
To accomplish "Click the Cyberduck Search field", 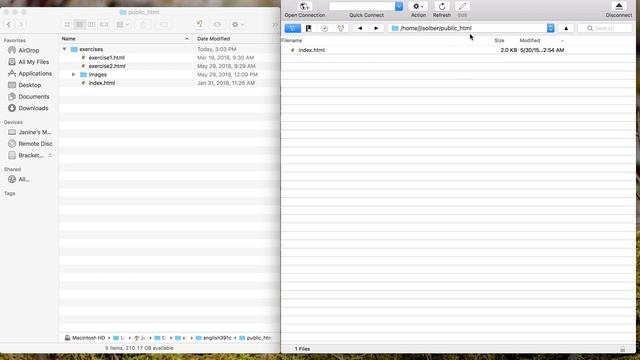I will click(x=605, y=28).
